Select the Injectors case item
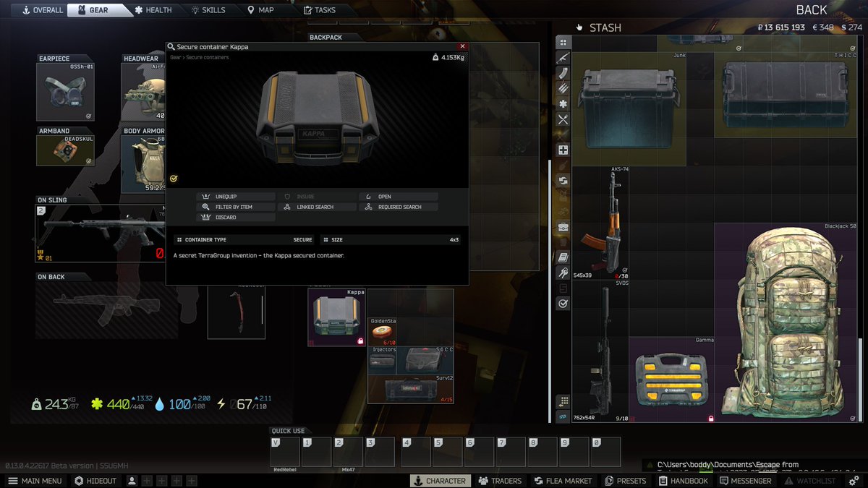868x488 pixels. [383, 360]
